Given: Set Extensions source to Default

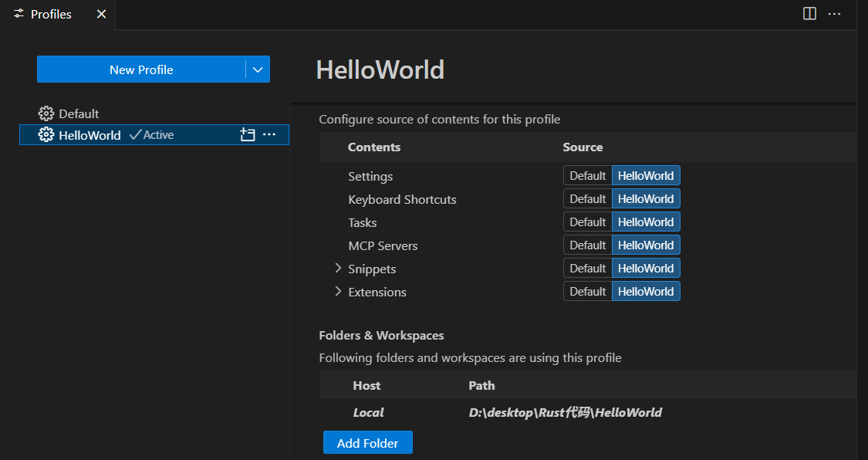Looking at the screenshot, I should (x=587, y=292).
